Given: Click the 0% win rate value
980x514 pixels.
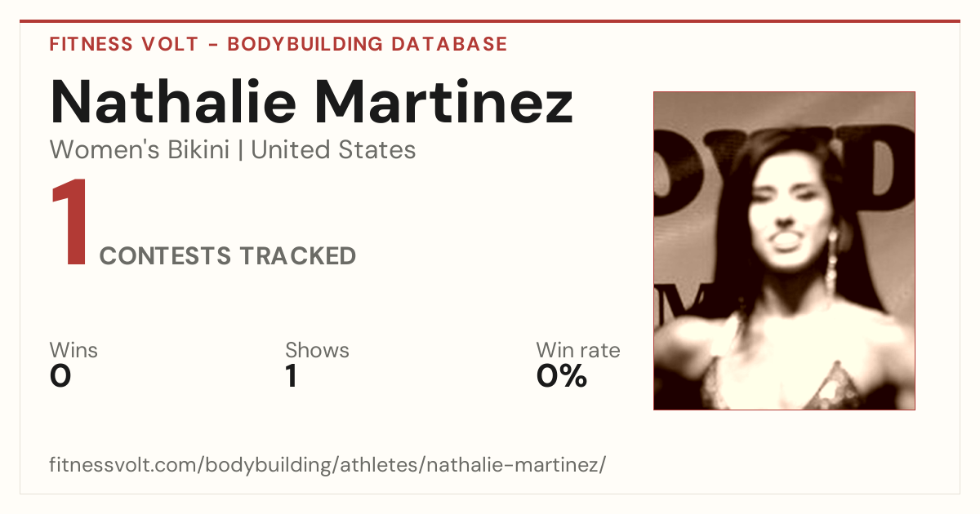Looking at the screenshot, I should pos(562,376).
